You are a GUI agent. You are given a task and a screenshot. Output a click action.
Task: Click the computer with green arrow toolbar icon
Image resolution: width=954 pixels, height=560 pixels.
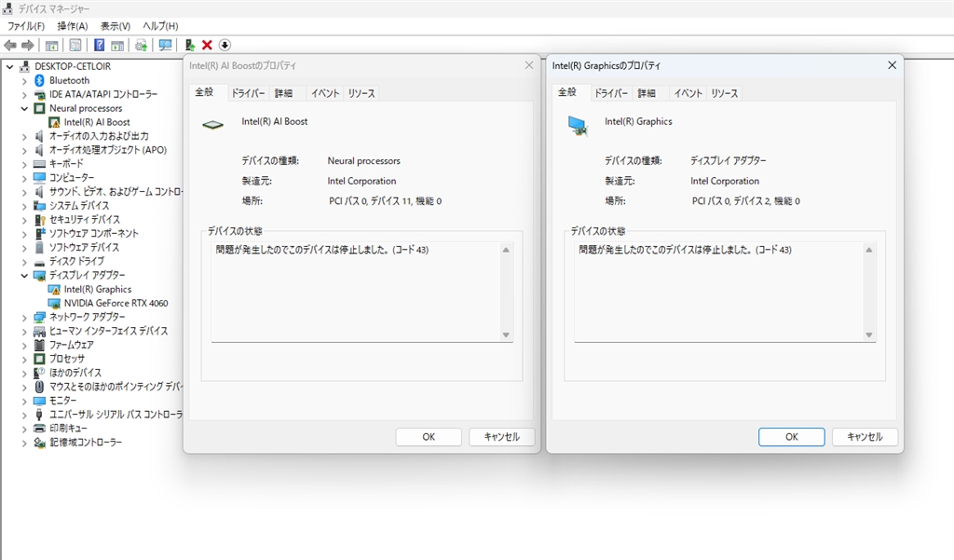[x=189, y=45]
